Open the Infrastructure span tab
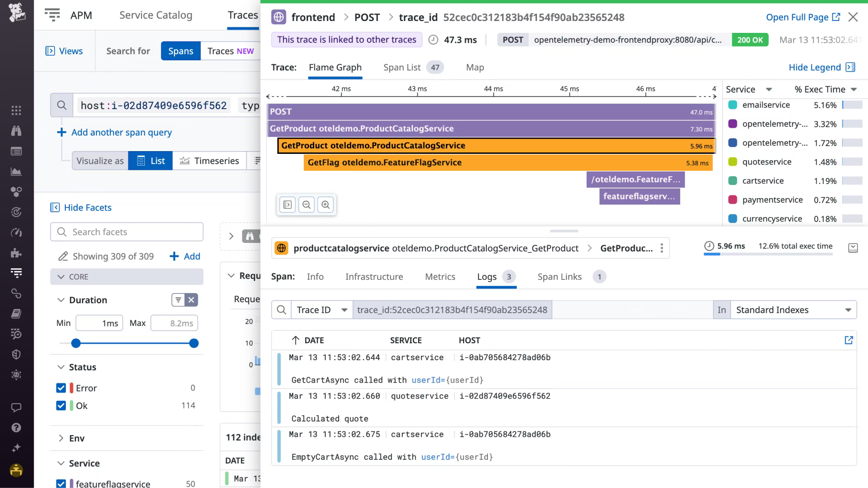868x488 pixels. [x=374, y=277]
